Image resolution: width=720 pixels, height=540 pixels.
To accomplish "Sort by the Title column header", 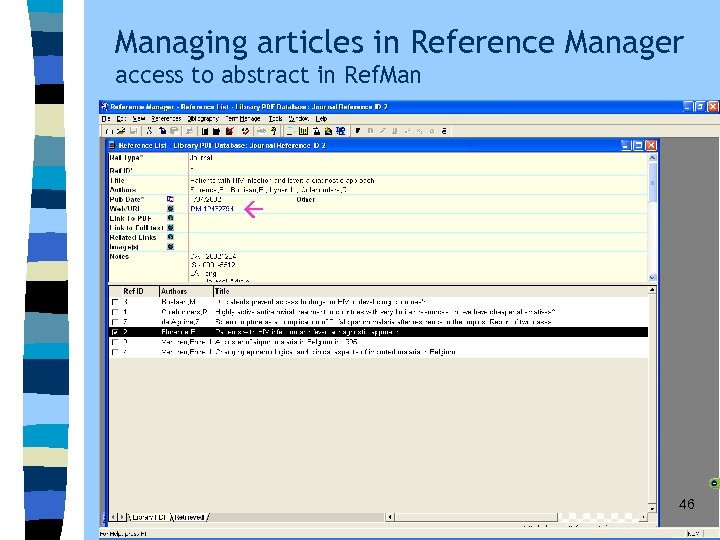I will tap(431, 291).
